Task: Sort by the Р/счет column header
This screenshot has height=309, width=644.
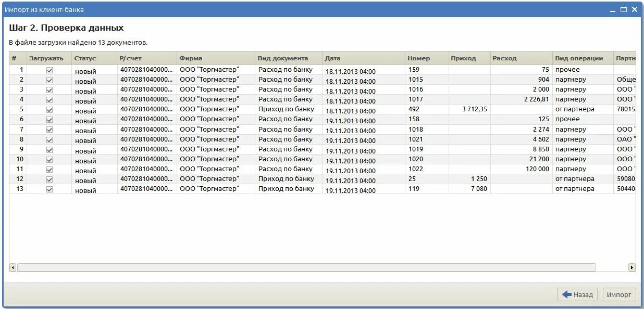Action: pos(147,58)
